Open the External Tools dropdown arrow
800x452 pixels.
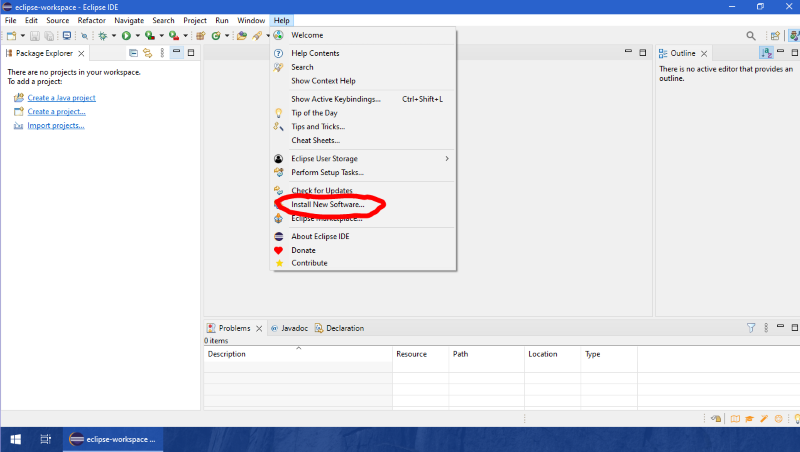coord(185,36)
